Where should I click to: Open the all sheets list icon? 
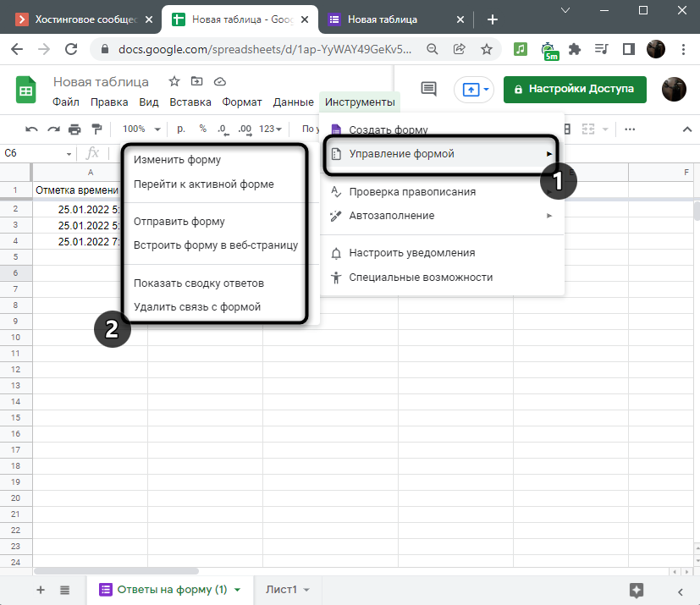[x=65, y=590]
